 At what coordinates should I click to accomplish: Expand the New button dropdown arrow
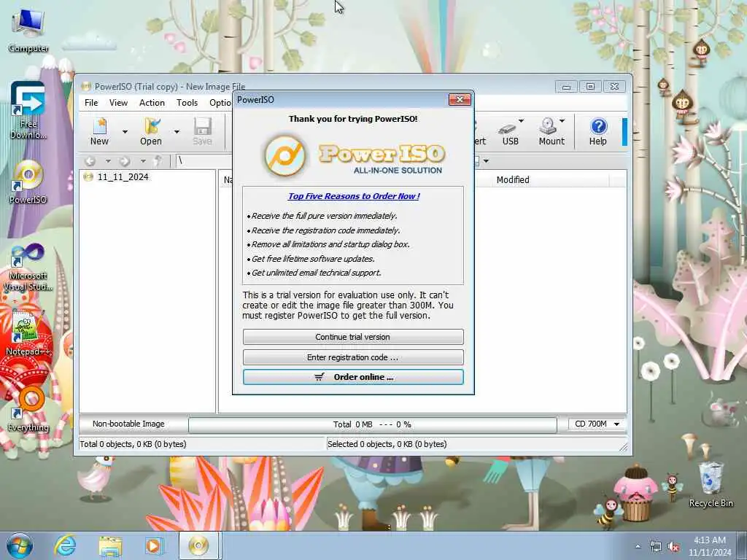coord(125,131)
